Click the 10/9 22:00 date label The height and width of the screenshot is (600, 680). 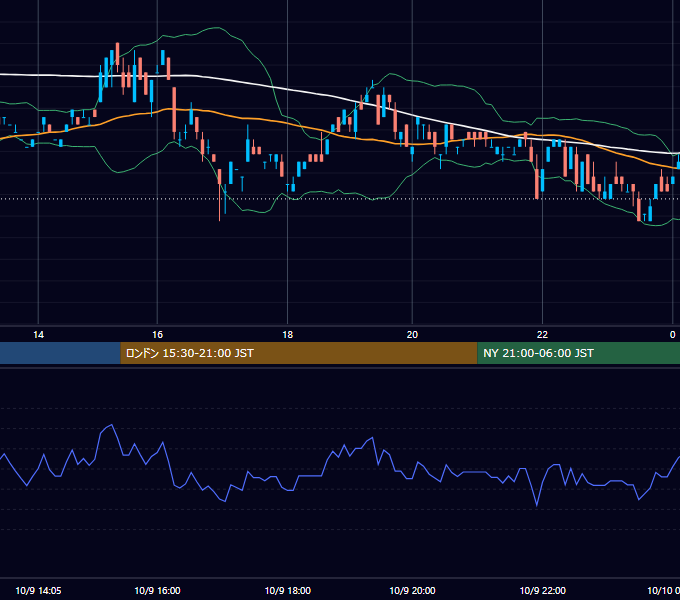[x=543, y=590]
